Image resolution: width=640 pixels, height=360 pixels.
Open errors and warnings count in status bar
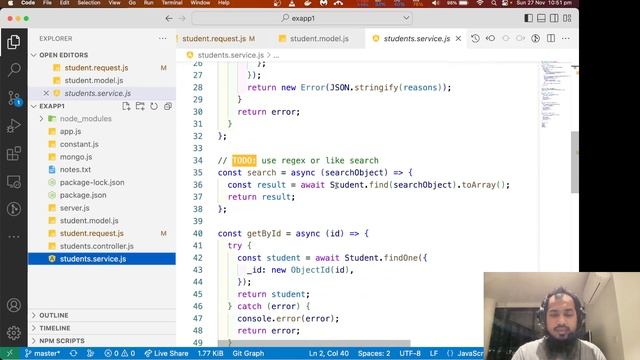pos(120,353)
